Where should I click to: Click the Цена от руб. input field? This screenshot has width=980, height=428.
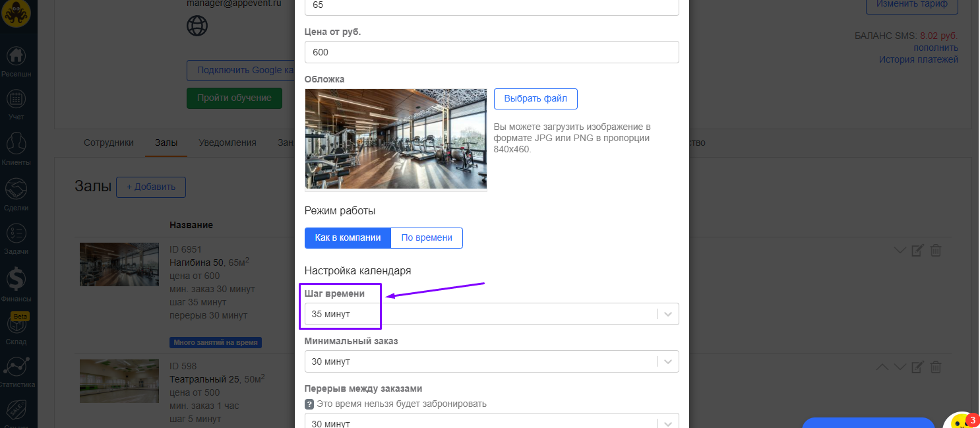click(x=491, y=52)
